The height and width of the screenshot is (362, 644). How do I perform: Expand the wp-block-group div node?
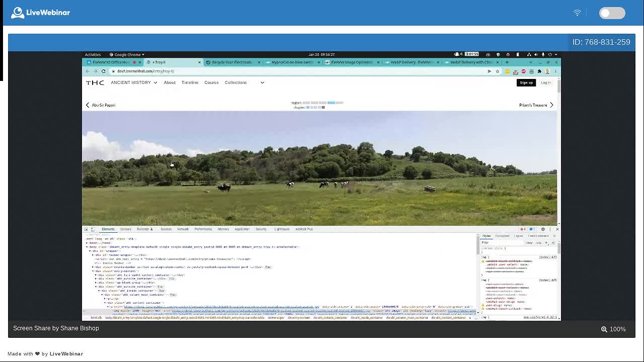tap(96, 283)
